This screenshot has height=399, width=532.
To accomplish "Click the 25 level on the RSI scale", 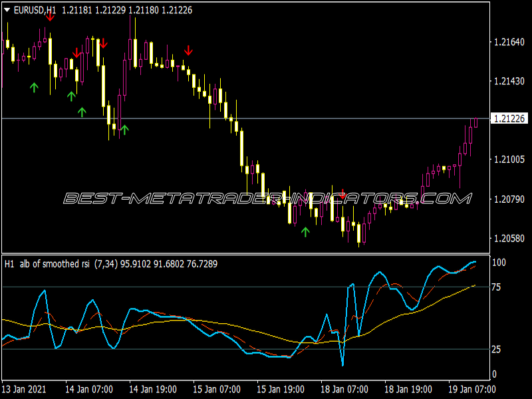I will coord(496,349).
